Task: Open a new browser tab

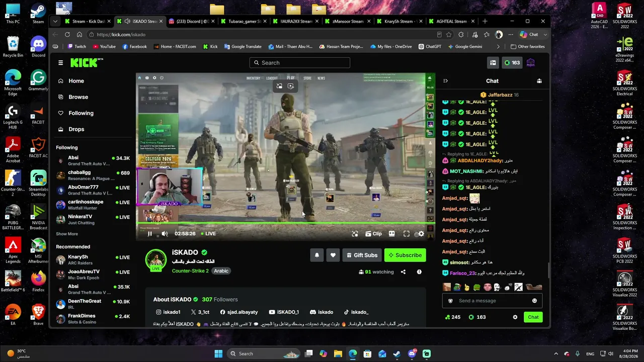Action: coord(485,22)
